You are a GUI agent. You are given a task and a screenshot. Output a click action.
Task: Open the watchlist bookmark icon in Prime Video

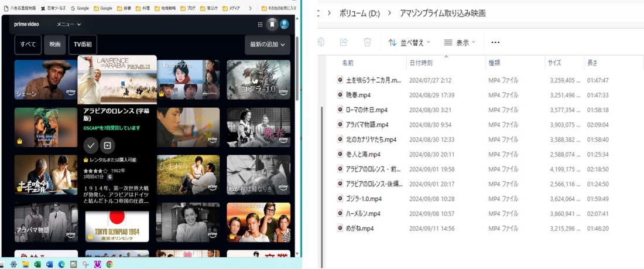coord(272,25)
